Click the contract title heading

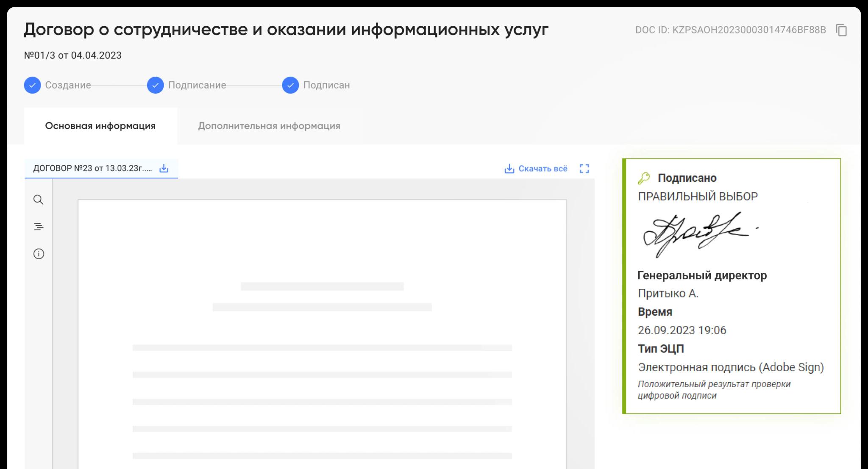coord(286,29)
